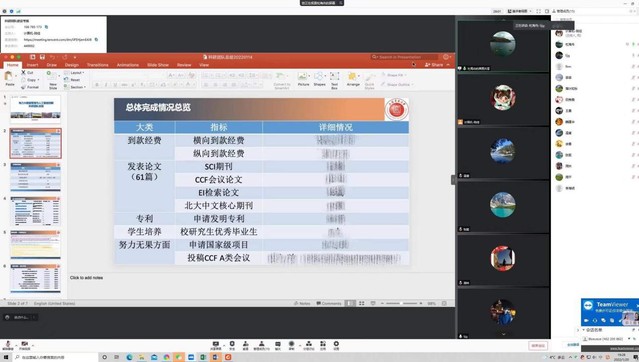Switch to slide sorter grid view

pos(361,303)
